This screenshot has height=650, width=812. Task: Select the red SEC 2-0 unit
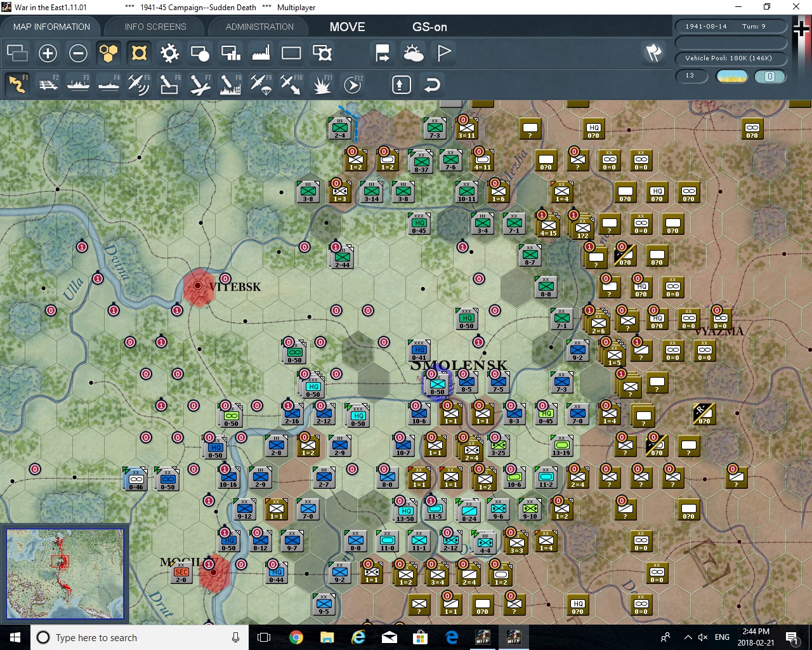[181, 573]
